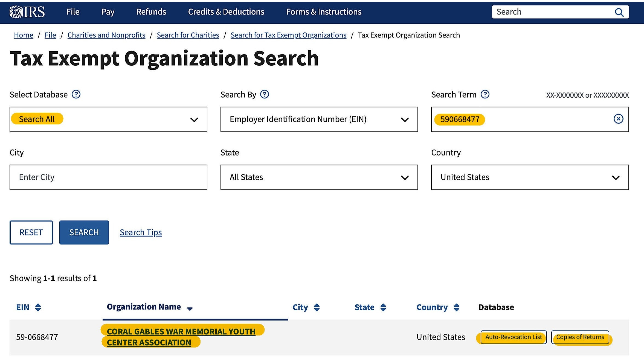Open the Refunds menu
Image resolution: width=644 pixels, height=359 pixels.
(x=151, y=12)
